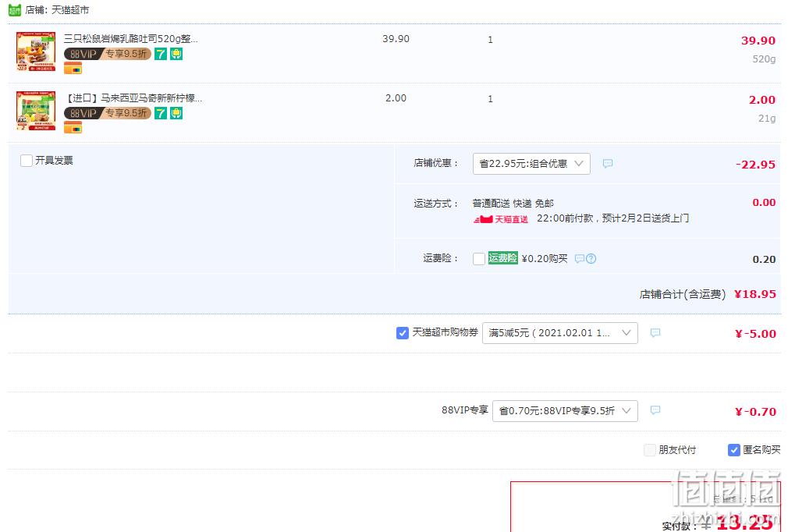Screen dimensions: 788x532
Task: Click the lemon biscuit product thumbnail
Action: (36, 111)
